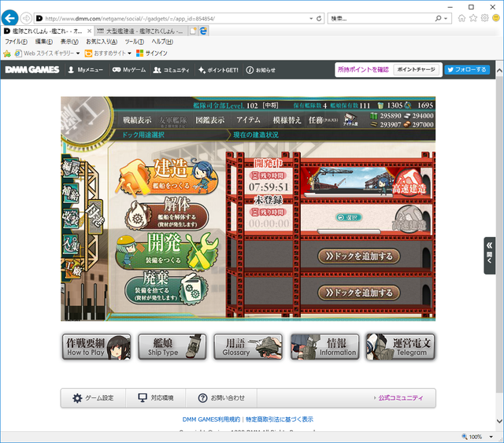Open the ファイル(F) menu
Viewport: 504px width, 443px height.
coord(16,42)
